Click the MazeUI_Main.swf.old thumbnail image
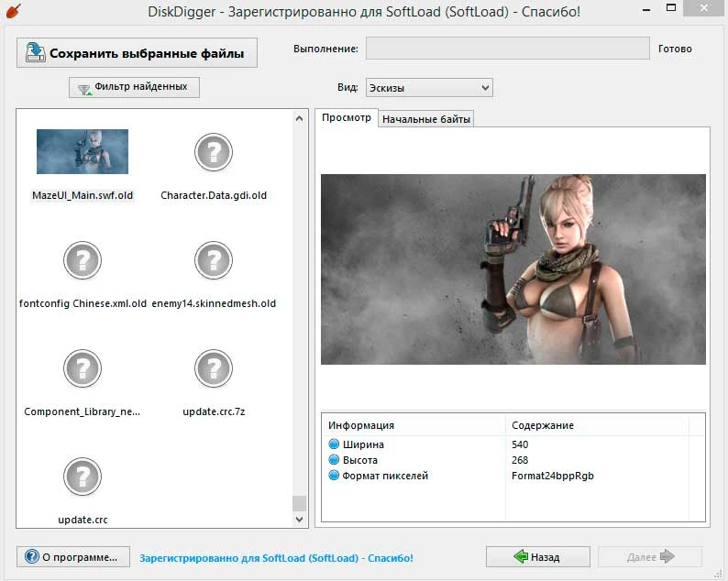 pyautogui.click(x=83, y=151)
